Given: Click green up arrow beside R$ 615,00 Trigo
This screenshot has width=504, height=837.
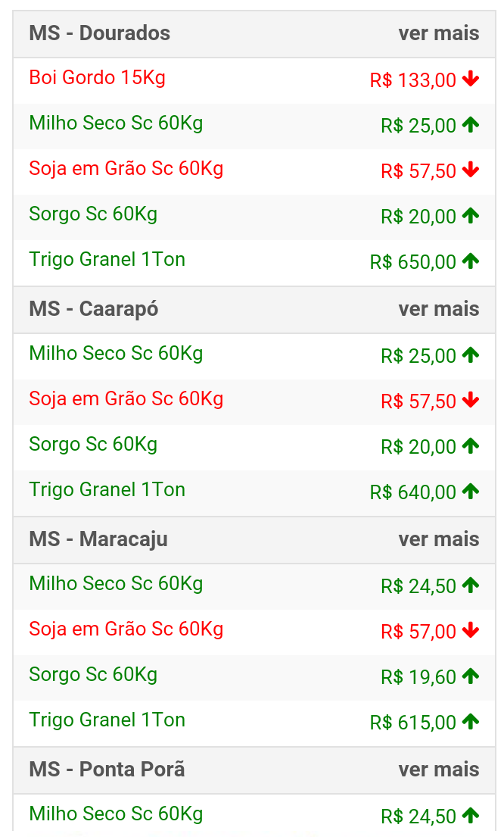Looking at the screenshot, I should pyautogui.click(x=471, y=721).
